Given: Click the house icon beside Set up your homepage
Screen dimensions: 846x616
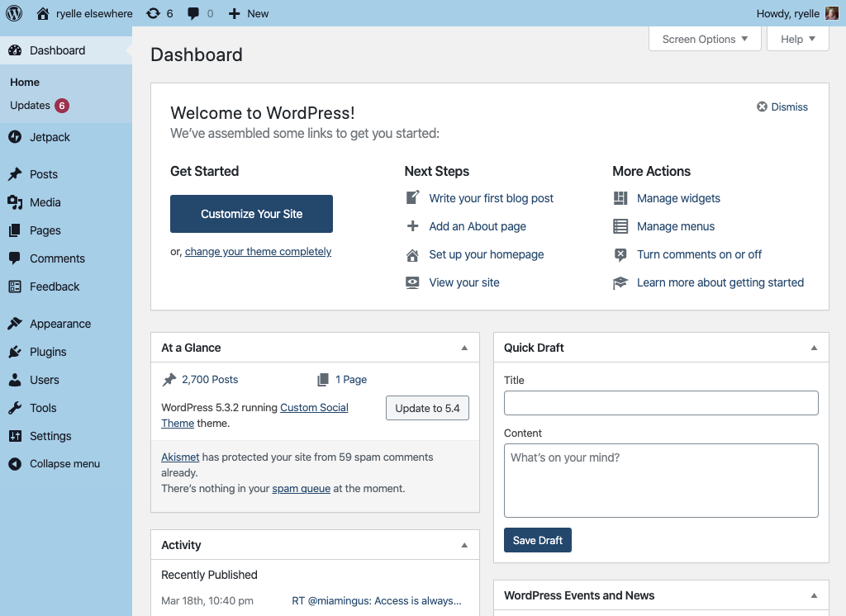Looking at the screenshot, I should coord(412,255).
